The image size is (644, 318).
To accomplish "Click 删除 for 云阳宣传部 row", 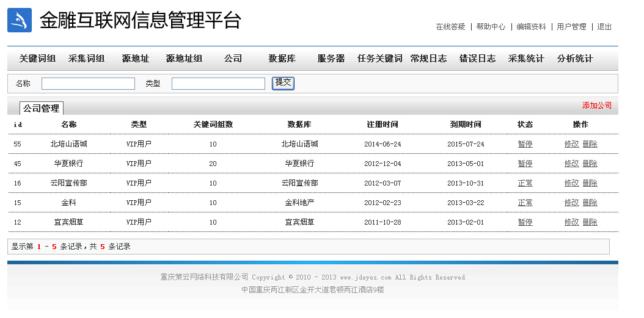I will 590,183.
